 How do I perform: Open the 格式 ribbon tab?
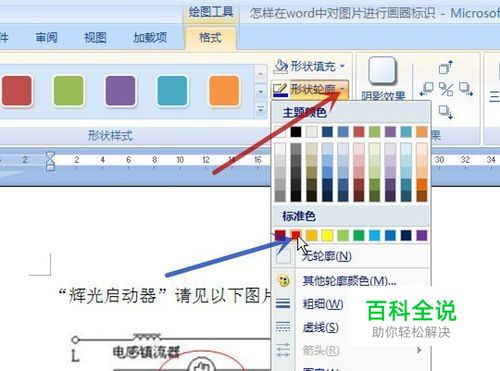point(210,38)
